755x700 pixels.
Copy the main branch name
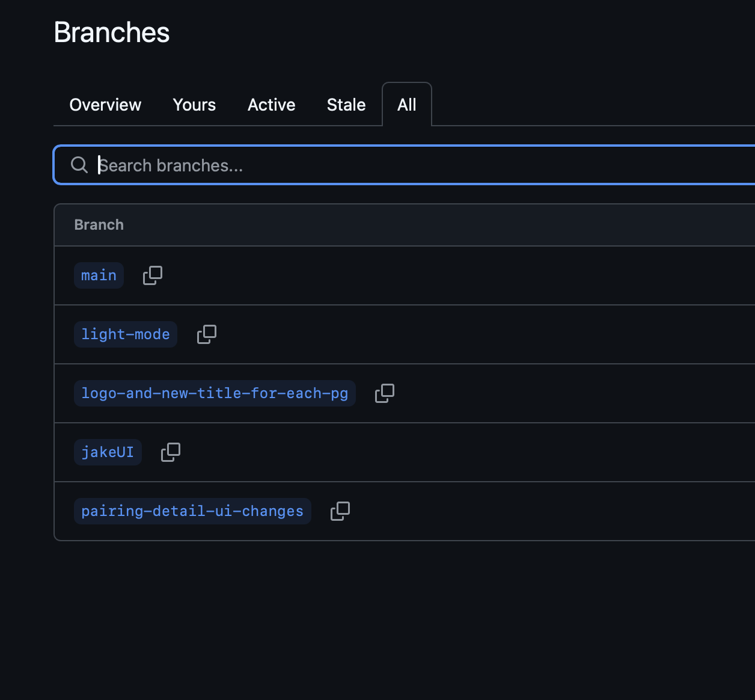[x=153, y=275]
